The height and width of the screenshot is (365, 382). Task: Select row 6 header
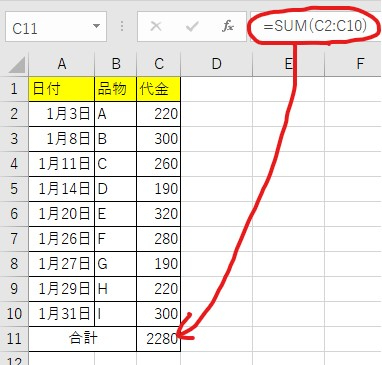coord(14,214)
